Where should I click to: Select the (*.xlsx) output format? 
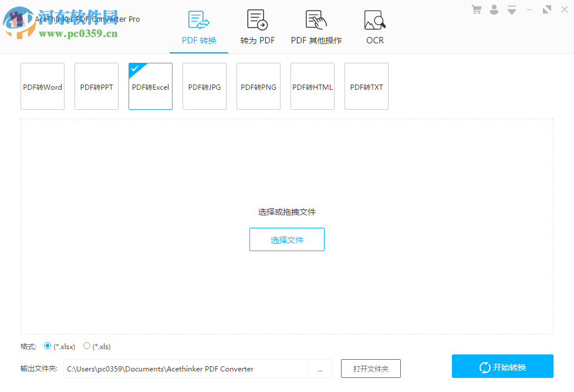[48, 346]
